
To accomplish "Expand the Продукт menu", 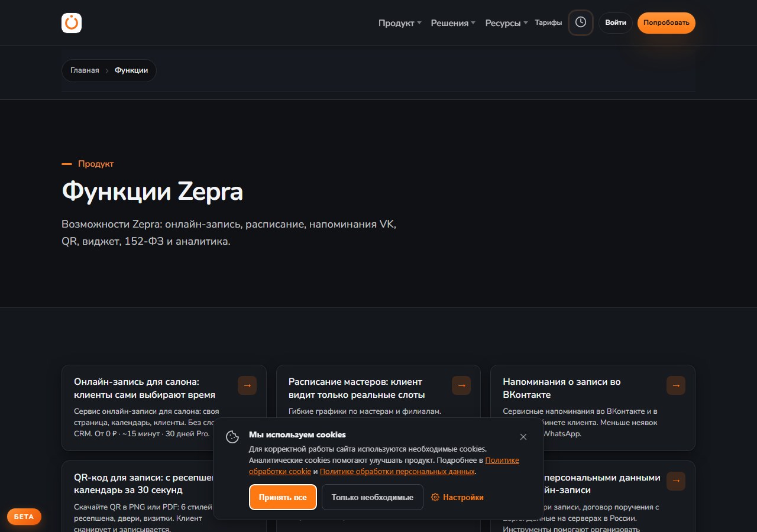I will [400, 23].
